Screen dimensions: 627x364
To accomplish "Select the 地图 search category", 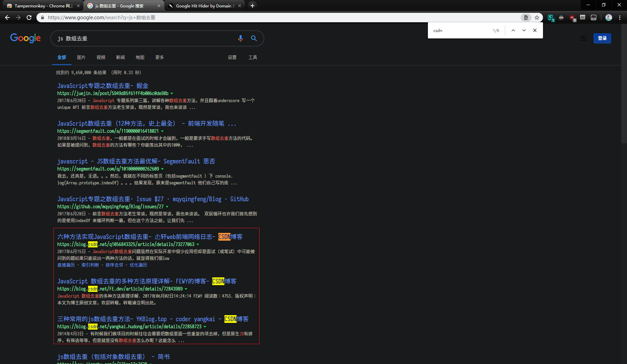I will click(140, 57).
